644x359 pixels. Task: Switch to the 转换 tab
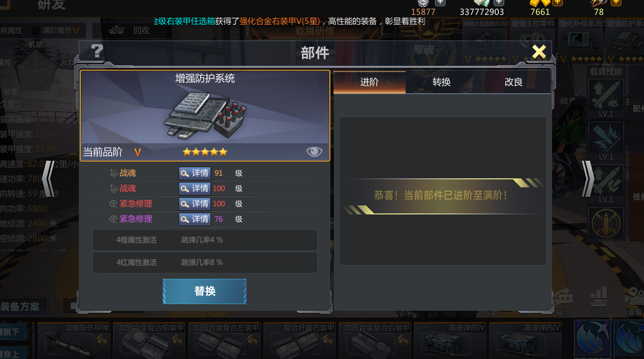442,82
